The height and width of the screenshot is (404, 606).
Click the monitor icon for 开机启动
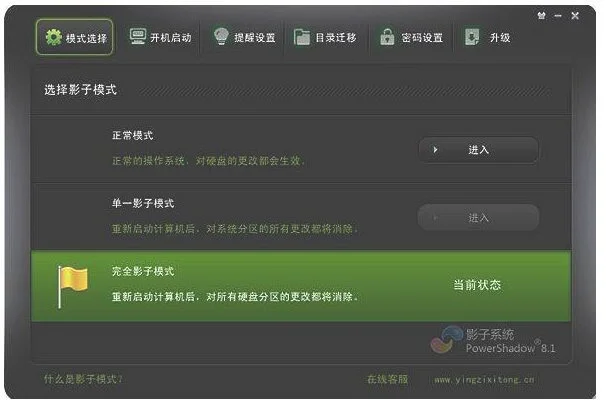coord(138,37)
